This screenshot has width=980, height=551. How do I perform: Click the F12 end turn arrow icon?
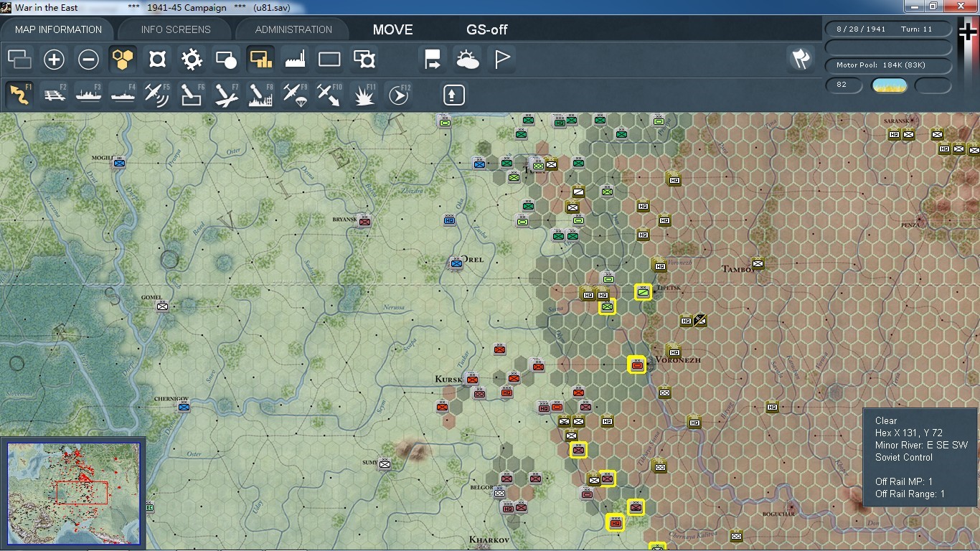(398, 95)
